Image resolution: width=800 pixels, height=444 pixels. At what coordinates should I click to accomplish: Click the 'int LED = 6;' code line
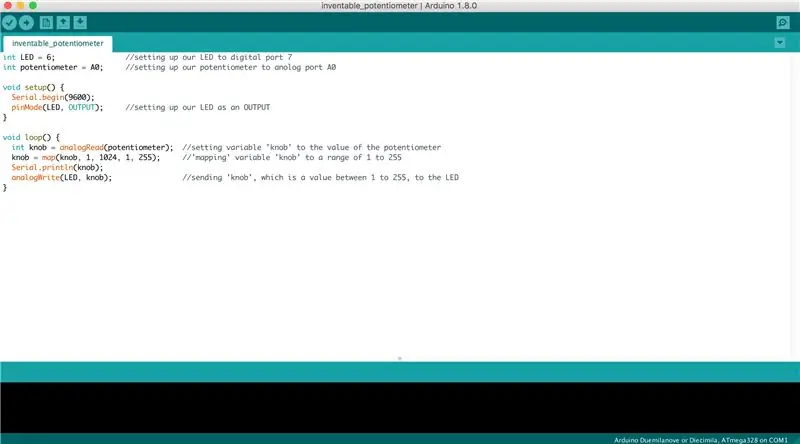29,57
